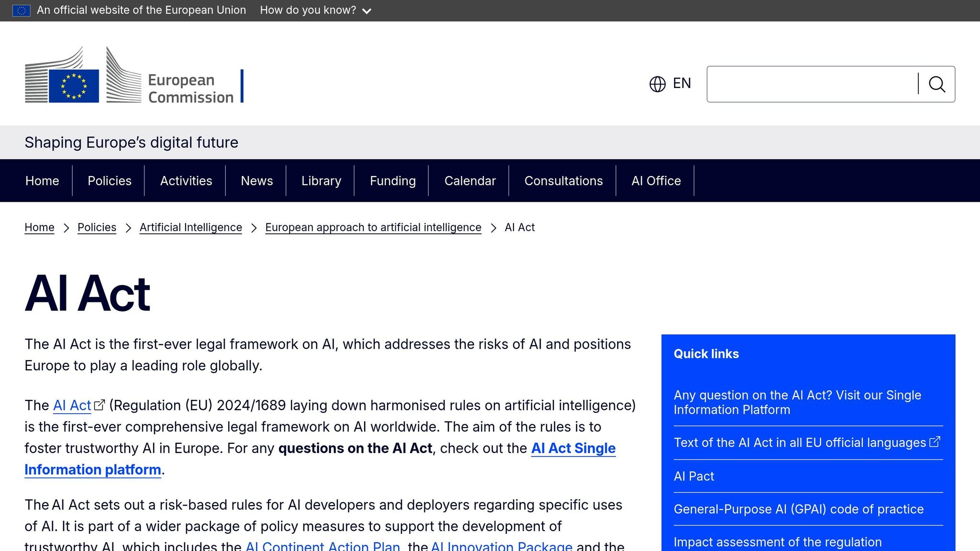Viewport: 980px width, 551px height.
Task: Click the globe language icon
Action: [x=657, y=84]
